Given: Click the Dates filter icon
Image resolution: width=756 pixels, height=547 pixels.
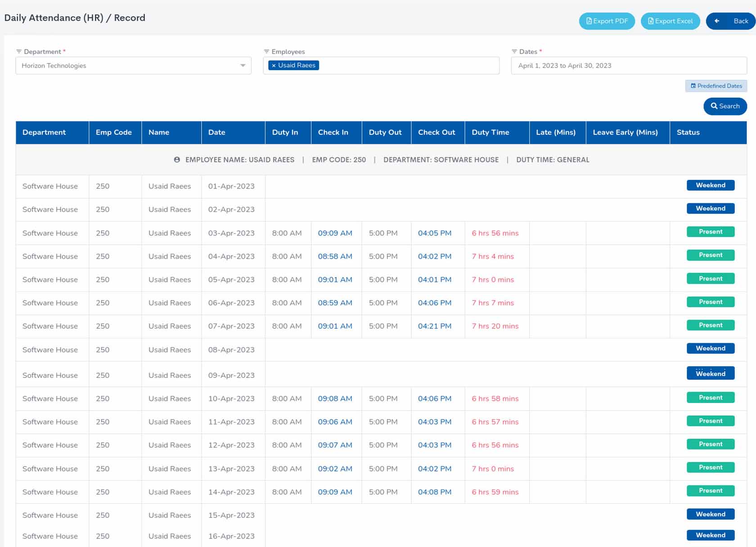Looking at the screenshot, I should [514, 52].
